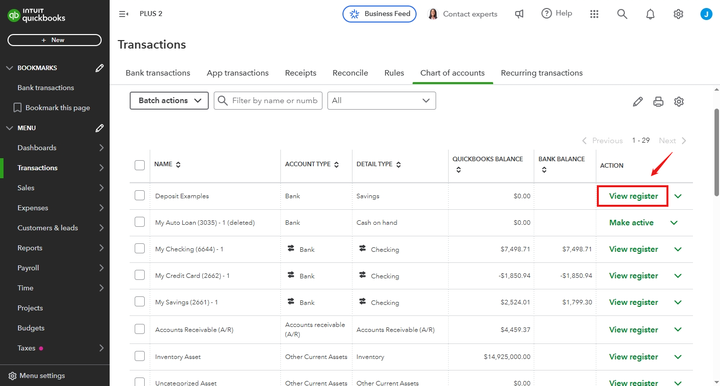Collapse the navigation with the hamburger icon
720x386 pixels.
coord(124,14)
